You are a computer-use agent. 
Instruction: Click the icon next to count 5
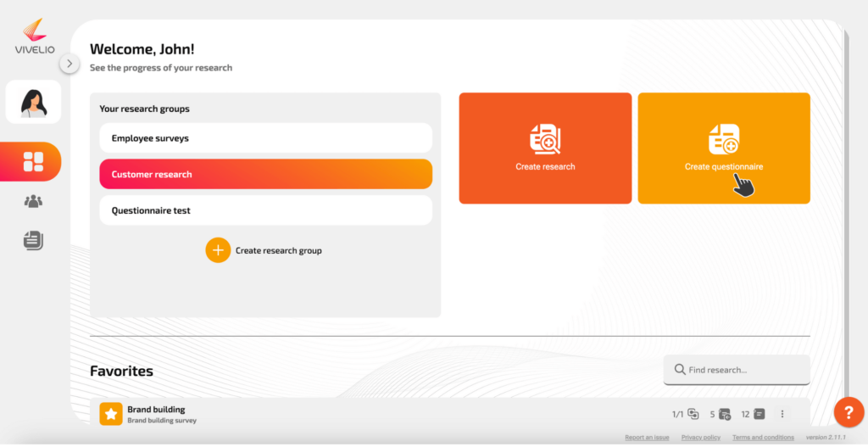point(725,414)
